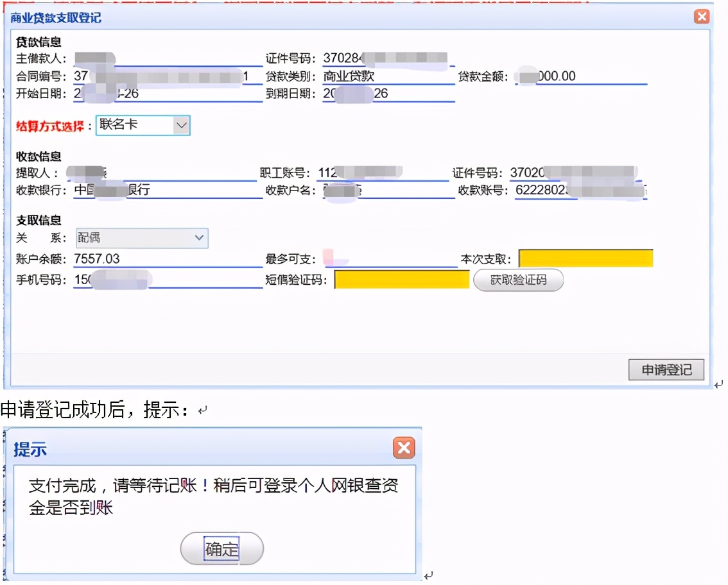Expand the 关系 dropdown showing 配偶
This screenshot has height=585, width=728.
pos(142,238)
